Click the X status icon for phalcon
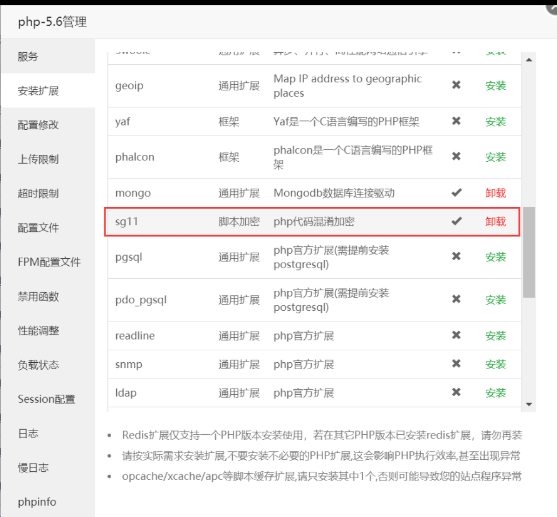 (456, 156)
